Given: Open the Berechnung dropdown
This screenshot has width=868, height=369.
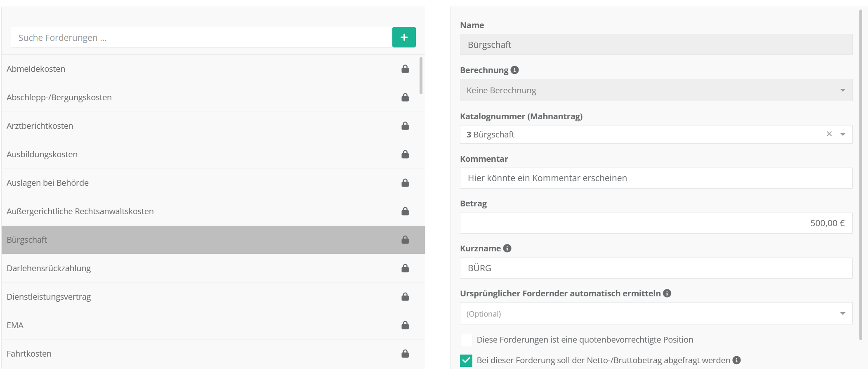Looking at the screenshot, I should (656, 90).
